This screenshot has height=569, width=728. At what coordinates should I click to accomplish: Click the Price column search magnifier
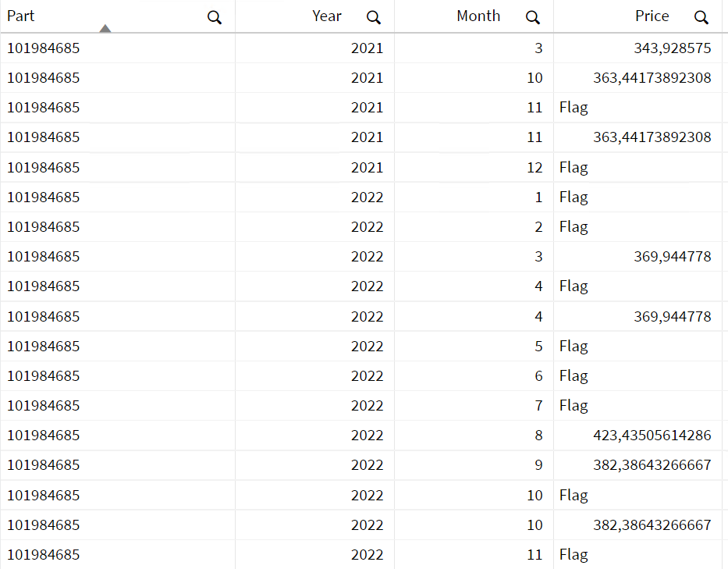pyautogui.click(x=701, y=17)
